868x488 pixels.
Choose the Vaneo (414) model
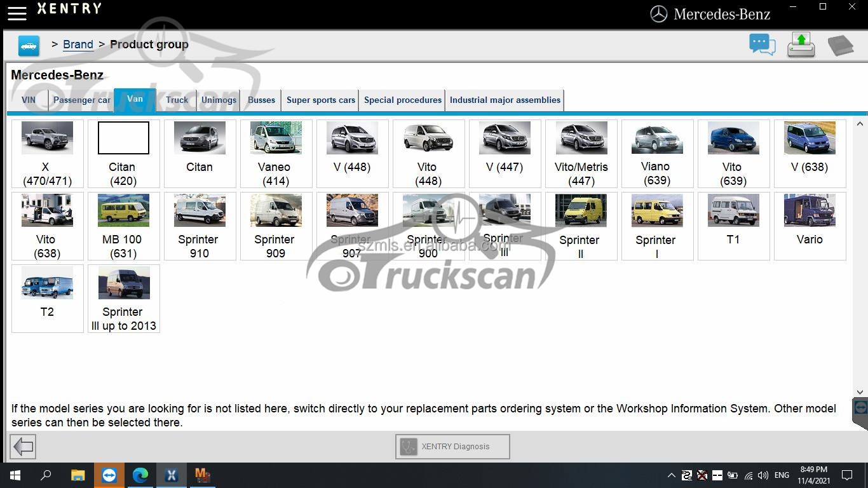coord(276,154)
